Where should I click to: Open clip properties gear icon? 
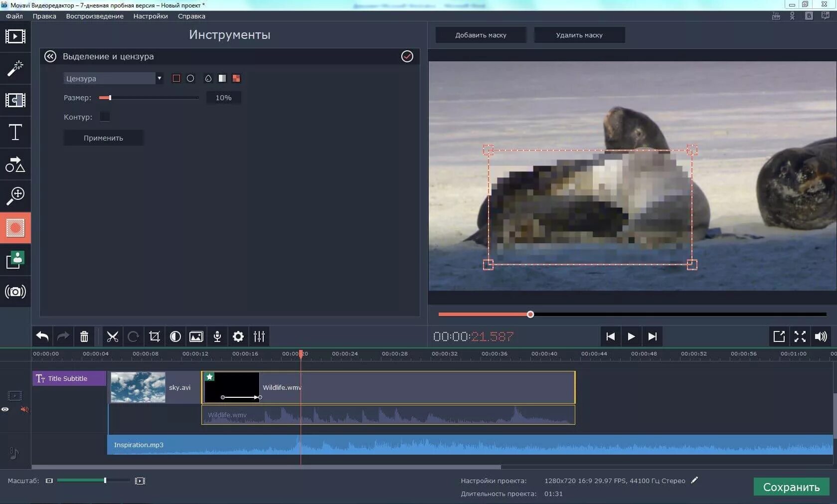tap(238, 336)
